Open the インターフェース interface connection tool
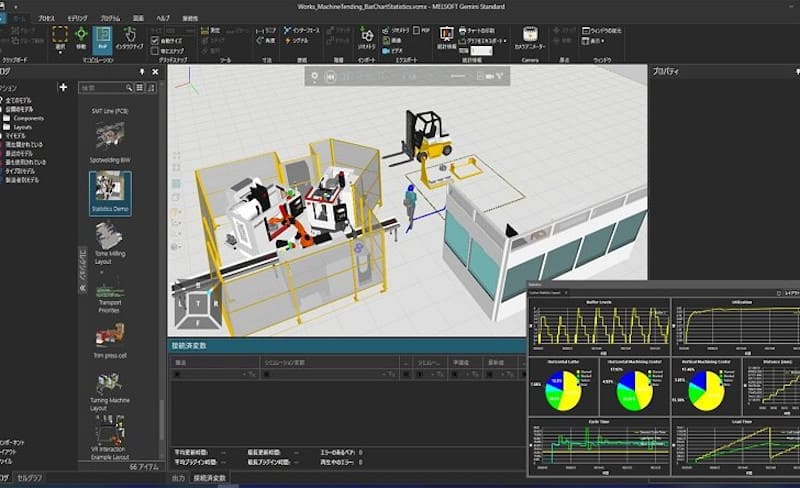The width and height of the screenshot is (800, 488). coord(302,31)
